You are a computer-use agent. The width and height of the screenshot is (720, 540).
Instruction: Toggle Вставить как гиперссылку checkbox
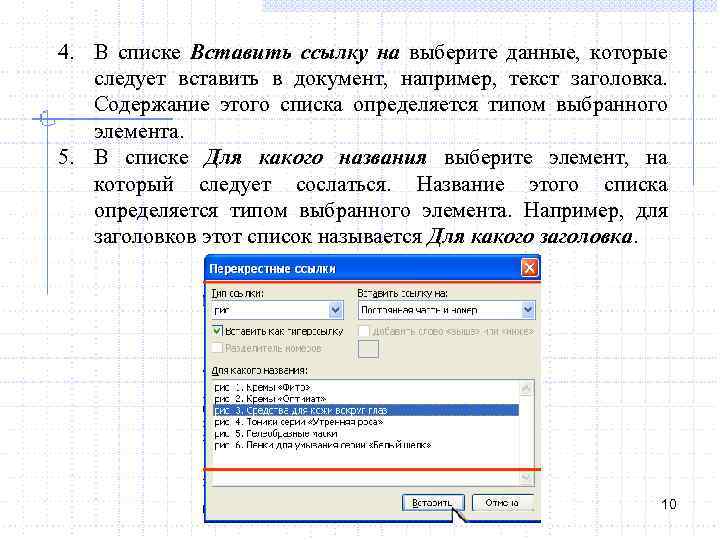[x=217, y=331]
